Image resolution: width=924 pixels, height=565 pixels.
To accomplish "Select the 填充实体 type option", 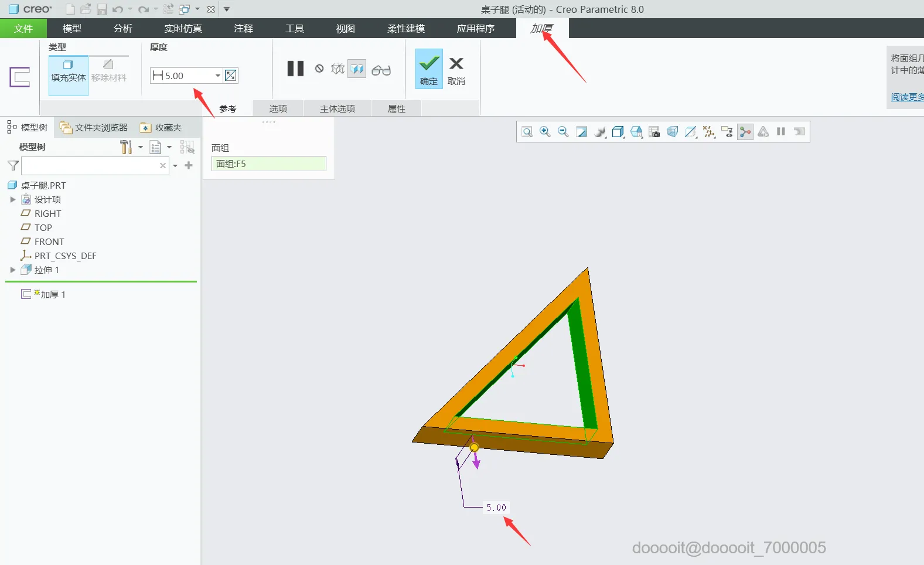I will click(x=69, y=75).
